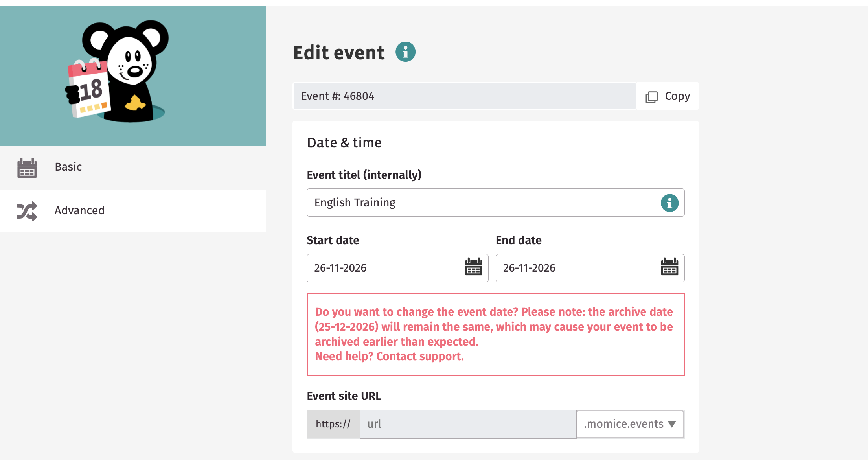The image size is (868, 460).
Task: Click the Copy button for the event number
Action: coord(667,96)
